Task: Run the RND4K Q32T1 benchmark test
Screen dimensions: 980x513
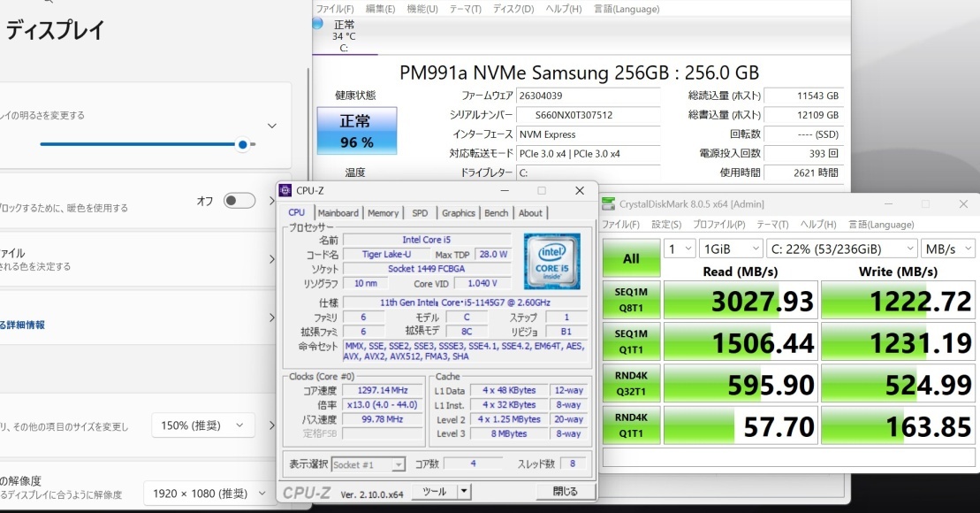Action: click(631, 386)
